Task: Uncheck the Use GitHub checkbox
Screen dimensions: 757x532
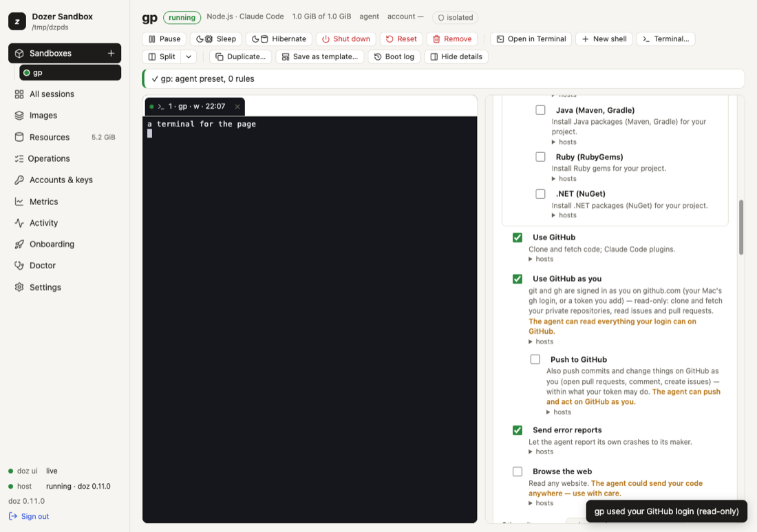Action: [x=518, y=237]
